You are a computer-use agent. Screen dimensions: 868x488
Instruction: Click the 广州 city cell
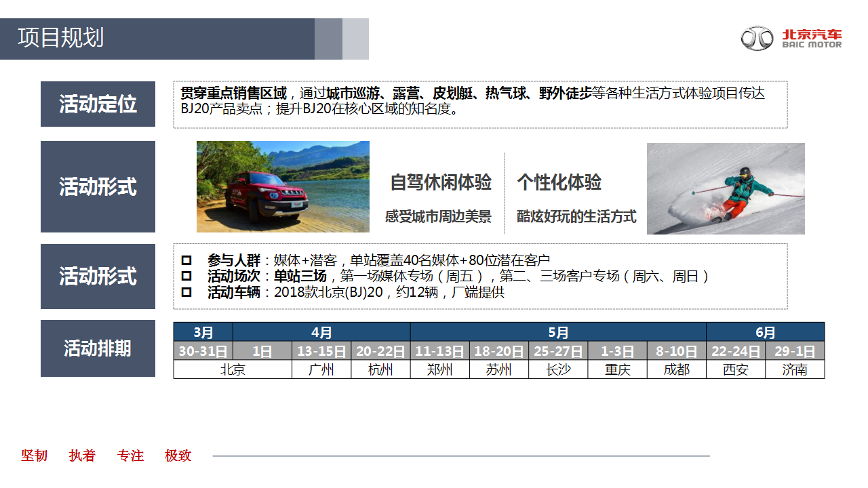point(321,369)
